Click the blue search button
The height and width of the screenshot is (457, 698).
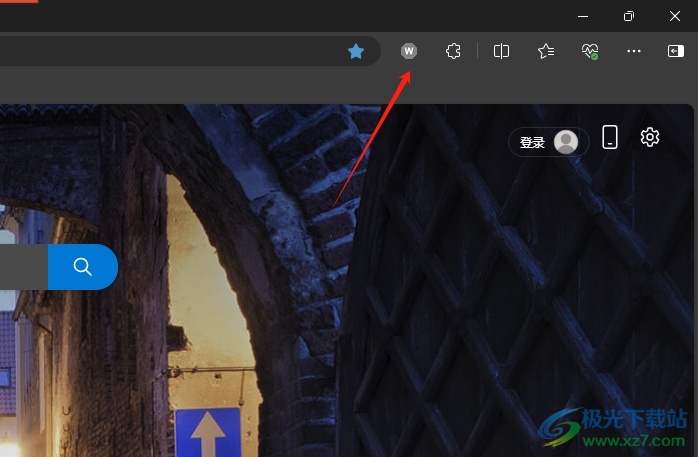click(x=83, y=267)
